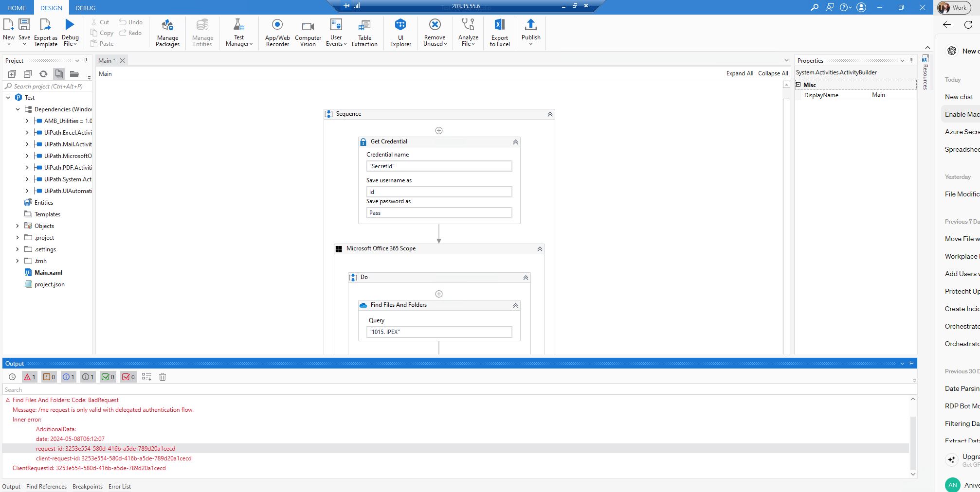Expand the Objects tree node
Screen dimensions: 980x492
[x=18, y=226]
